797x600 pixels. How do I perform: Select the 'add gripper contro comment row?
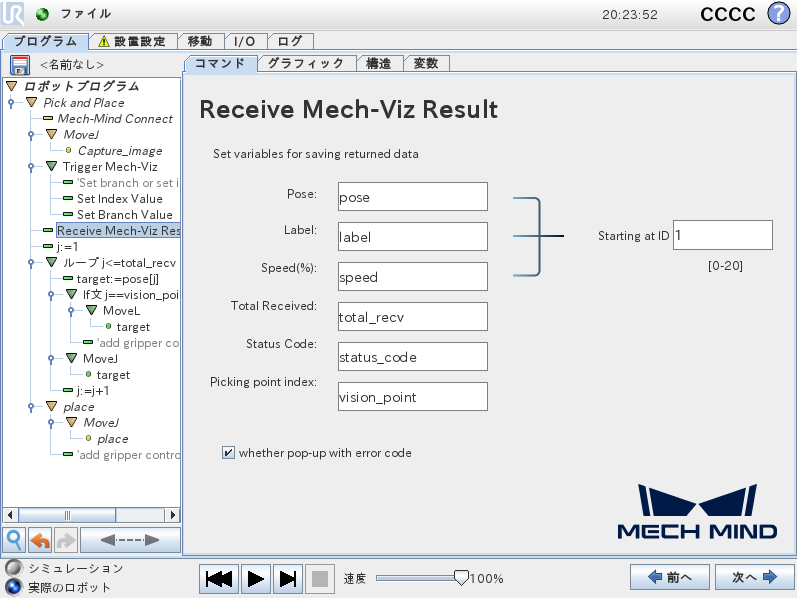click(x=128, y=455)
